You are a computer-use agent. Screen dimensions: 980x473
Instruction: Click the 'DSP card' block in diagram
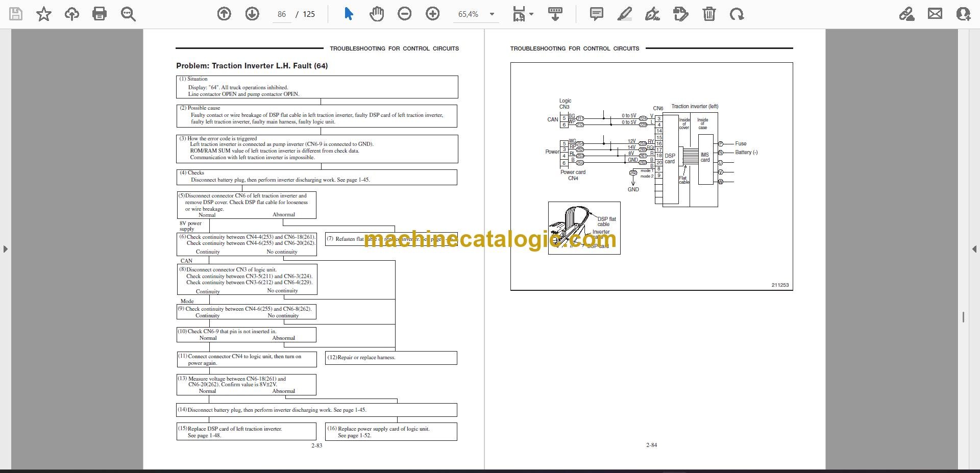click(x=670, y=159)
